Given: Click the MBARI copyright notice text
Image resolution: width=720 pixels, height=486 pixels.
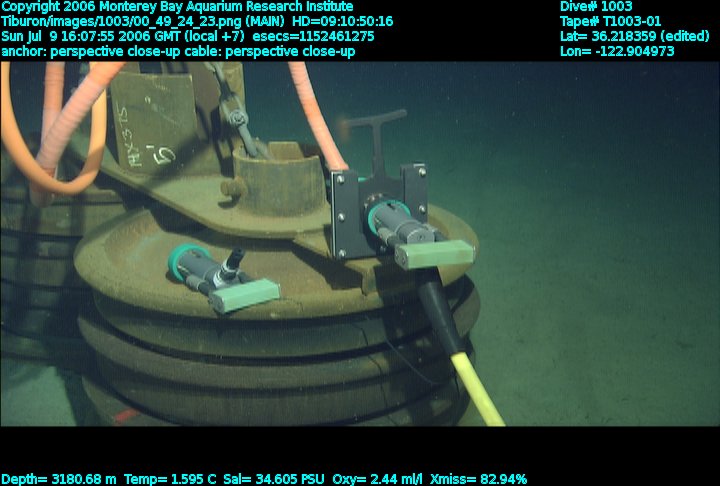Looking at the screenshot, I should pos(177,6).
